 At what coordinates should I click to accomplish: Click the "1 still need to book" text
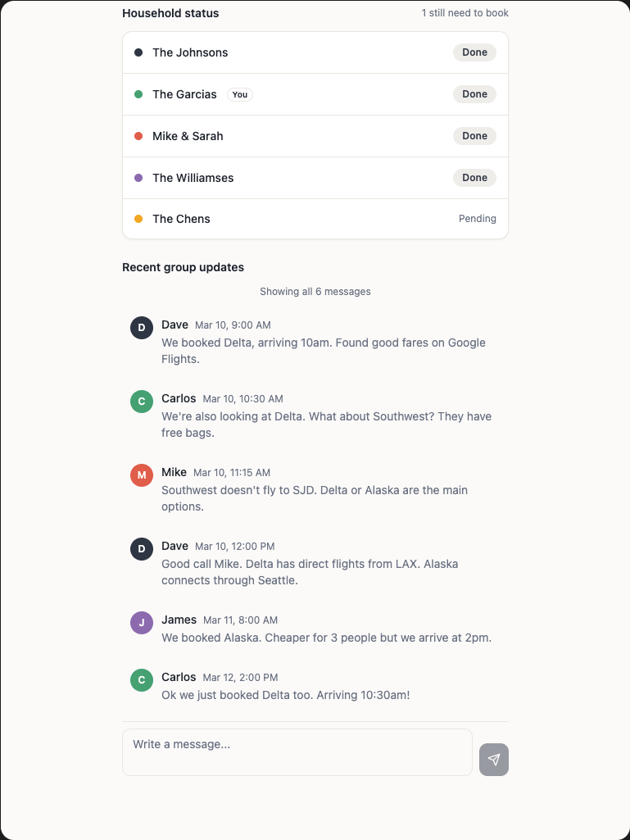coord(465,13)
